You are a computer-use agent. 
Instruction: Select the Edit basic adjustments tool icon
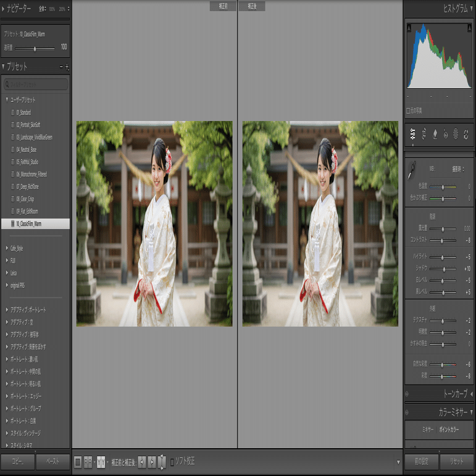click(413, 134)
